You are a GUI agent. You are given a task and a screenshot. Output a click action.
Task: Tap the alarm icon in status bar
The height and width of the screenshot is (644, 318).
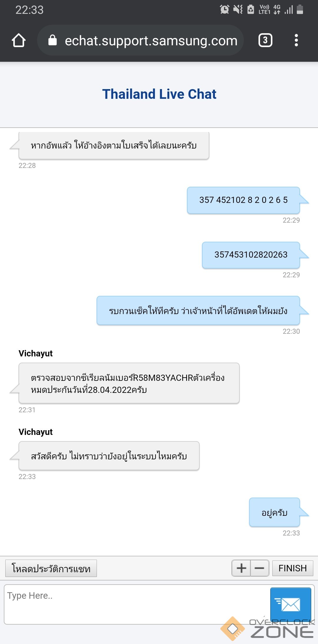coord(224,9)
